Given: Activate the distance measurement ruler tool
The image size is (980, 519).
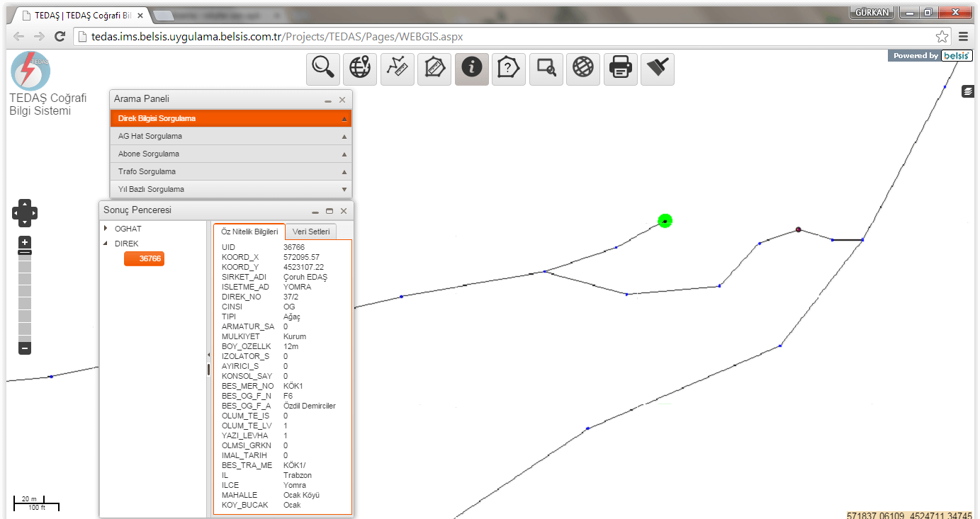Looking at the screenshot, I should (x=398, y=68).
